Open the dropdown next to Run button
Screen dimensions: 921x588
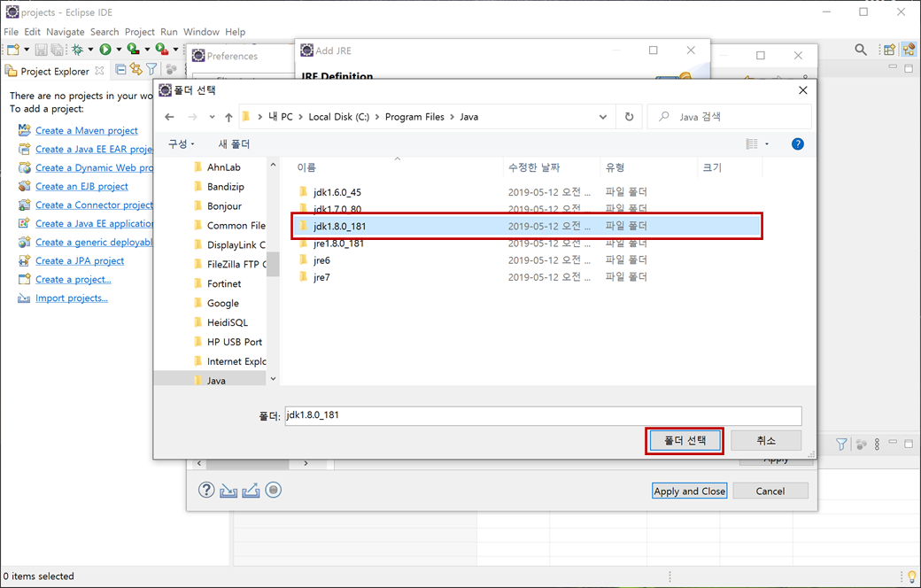coord(119,50)
